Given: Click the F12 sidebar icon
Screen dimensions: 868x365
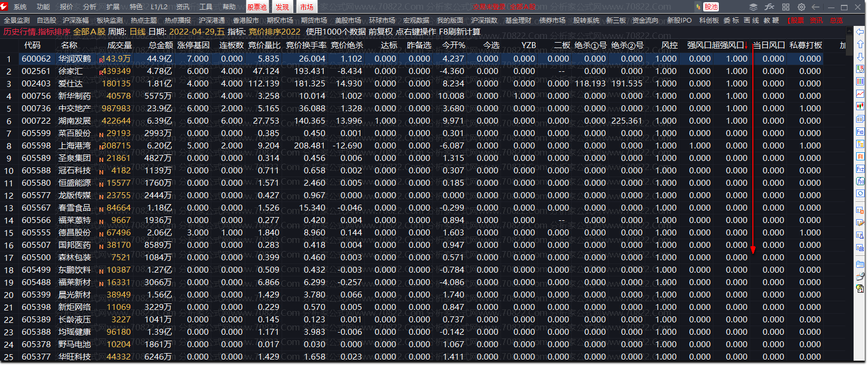Looking at the screenshot, I should pos(860,168).
